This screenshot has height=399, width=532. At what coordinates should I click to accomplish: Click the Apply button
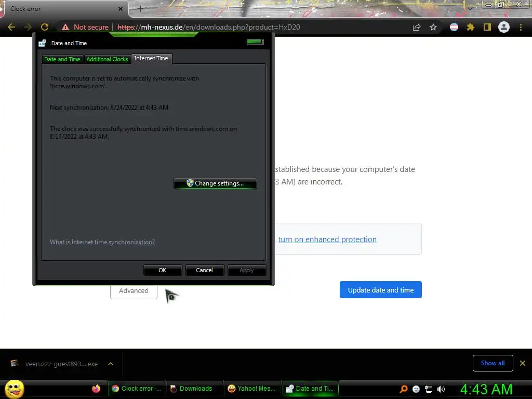(247, 270)
